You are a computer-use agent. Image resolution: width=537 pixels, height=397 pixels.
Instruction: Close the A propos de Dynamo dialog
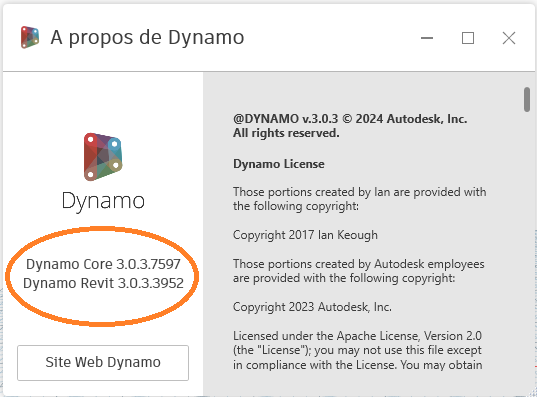(509, 38)
